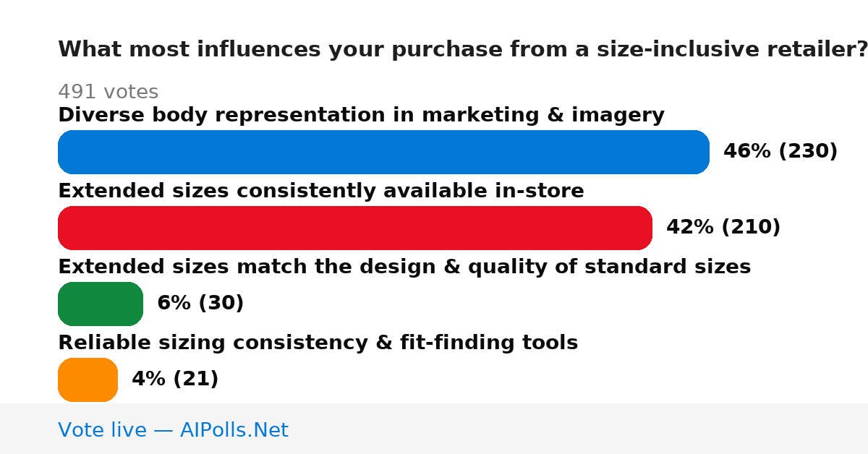Click the orange 4% result bar

tap(88, 380)
